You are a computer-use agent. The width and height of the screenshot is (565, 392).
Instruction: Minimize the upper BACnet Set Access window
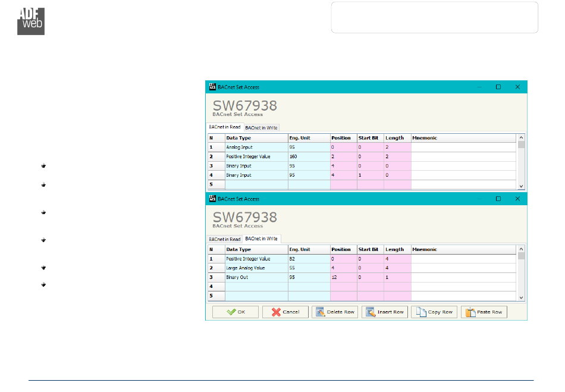(x=479, y=87)
